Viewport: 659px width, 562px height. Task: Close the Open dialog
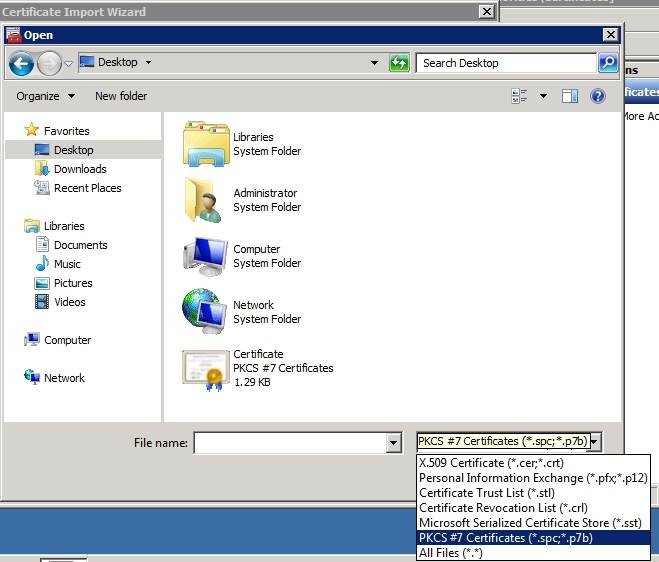(x=610, y=34)
